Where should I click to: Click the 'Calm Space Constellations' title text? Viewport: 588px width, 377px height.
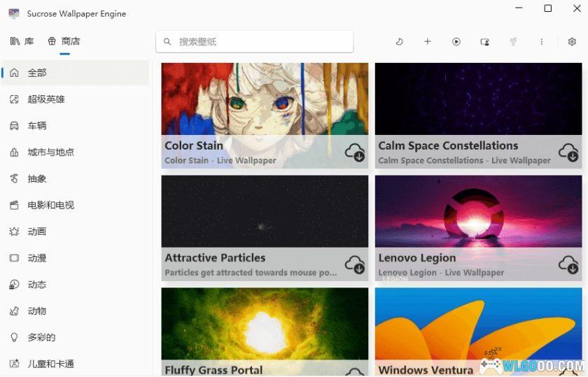448,145
